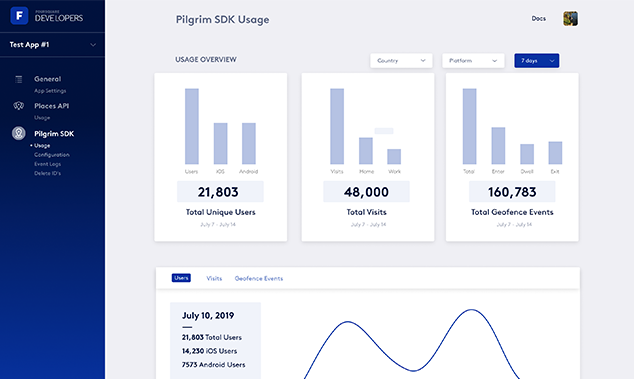The height and width of the screenshot is (379, 634).
Task: Expand the Test App #1 app selector
Action: coord(52,44)
